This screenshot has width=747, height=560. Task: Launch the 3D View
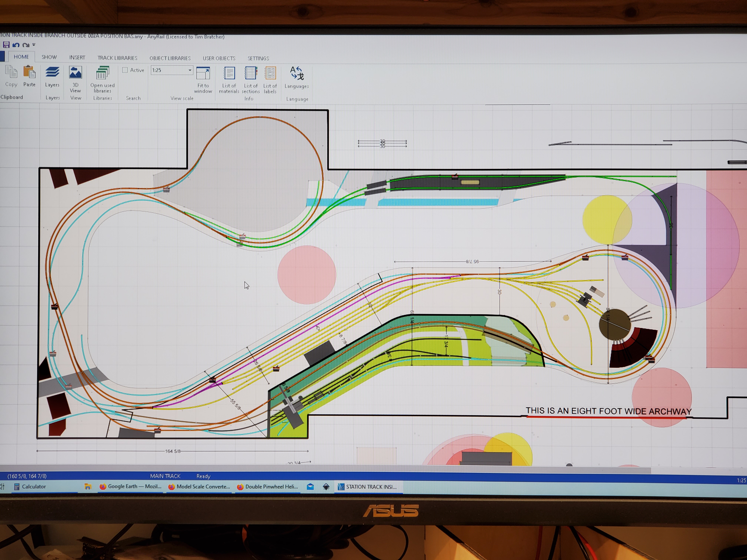(x=75, y=79)
